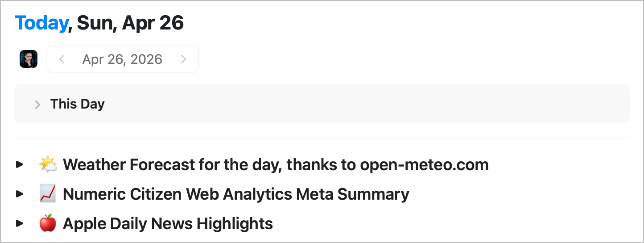Viewport: 644px width, 243px height.
Task: Open the Apr 26, 2026 date picker
Action: pyautogui.click(x=122, y=59)
